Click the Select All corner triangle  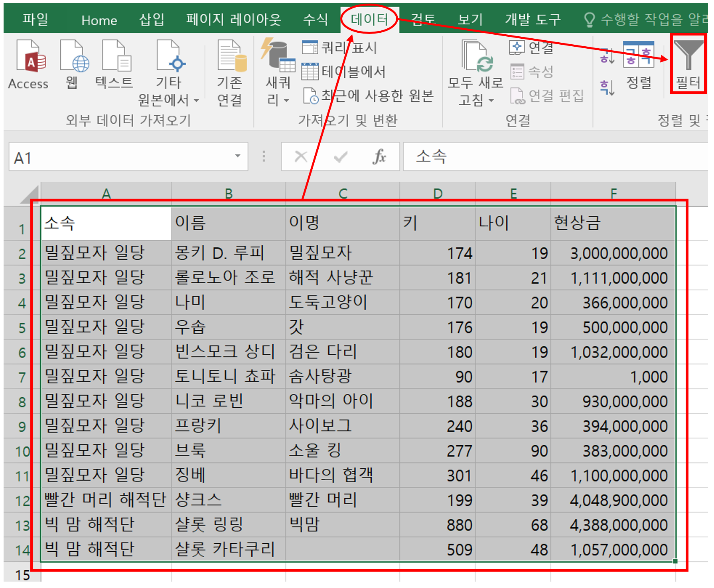pyautogui.click(x=30, y=195)
